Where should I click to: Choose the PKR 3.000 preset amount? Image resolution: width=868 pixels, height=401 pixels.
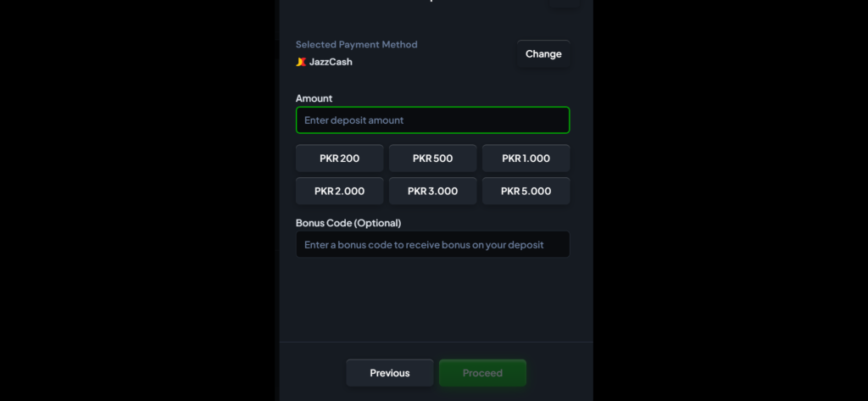point(432,191)
